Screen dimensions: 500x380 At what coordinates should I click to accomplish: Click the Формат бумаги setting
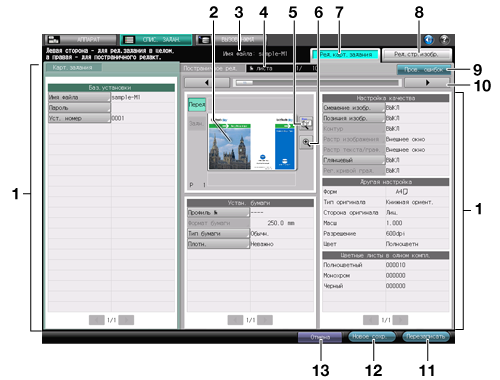pos(218,223)
